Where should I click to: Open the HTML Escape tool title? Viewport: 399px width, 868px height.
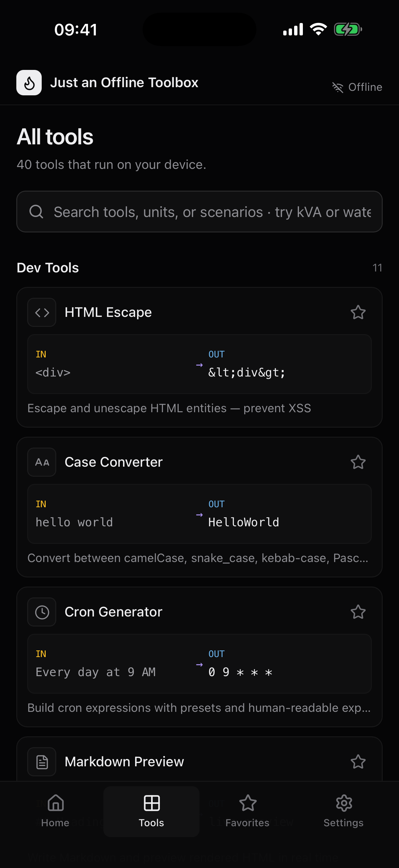(x=108, y=312)
